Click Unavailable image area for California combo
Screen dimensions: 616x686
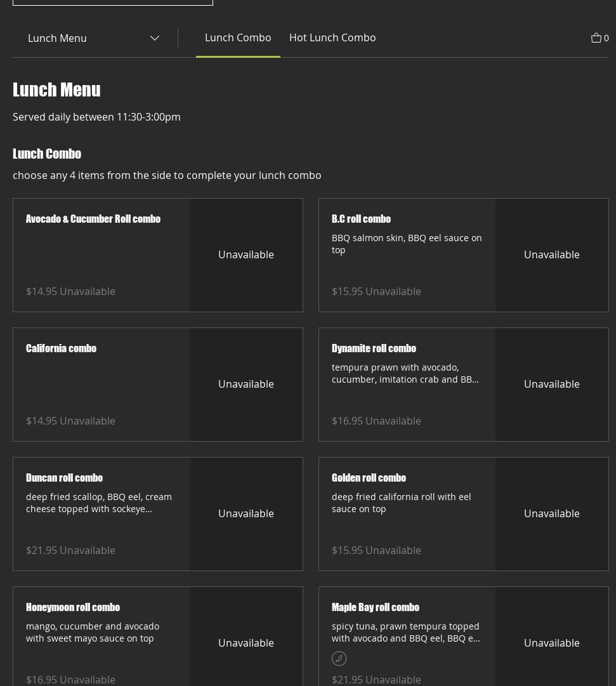point(246,385)
